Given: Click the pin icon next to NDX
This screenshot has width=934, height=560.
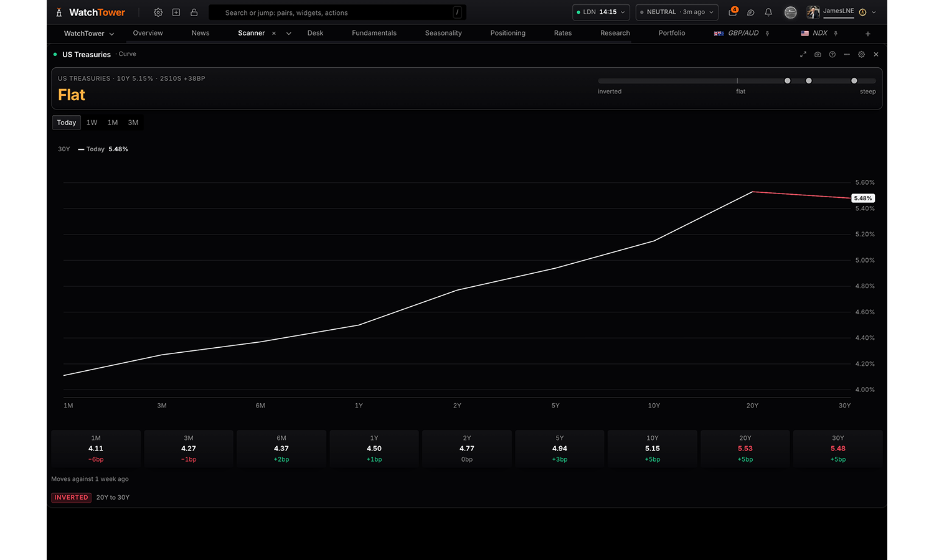Looking at the screenshot, I should pyautogui.click(x=836, y=34).
